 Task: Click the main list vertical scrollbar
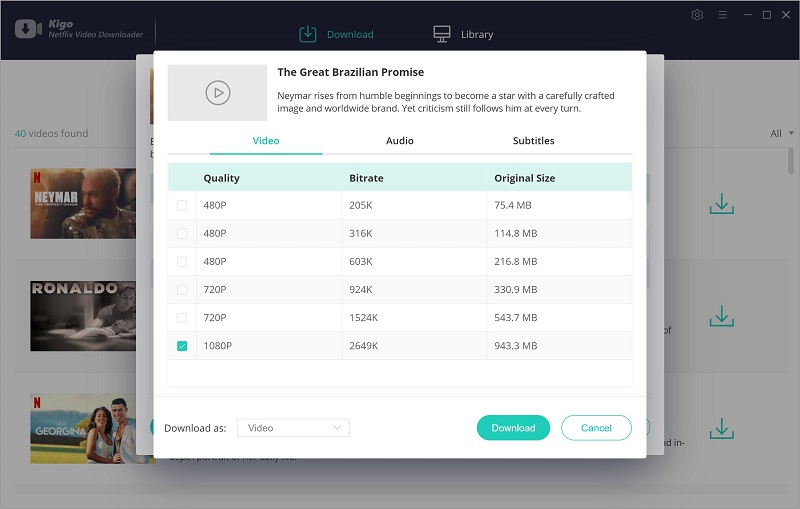[x=791, y=160]
